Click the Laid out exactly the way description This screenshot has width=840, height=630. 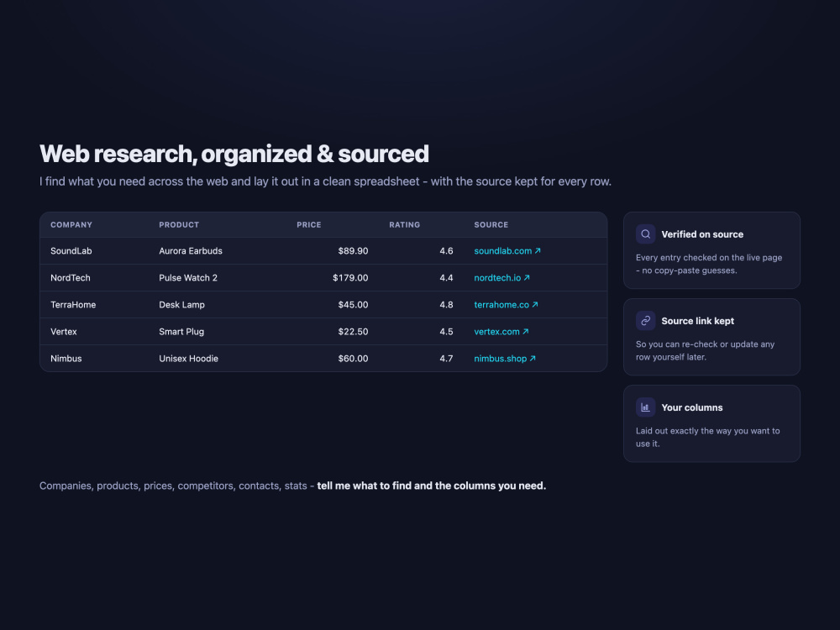pyautogui.click(x=707, y=437)
